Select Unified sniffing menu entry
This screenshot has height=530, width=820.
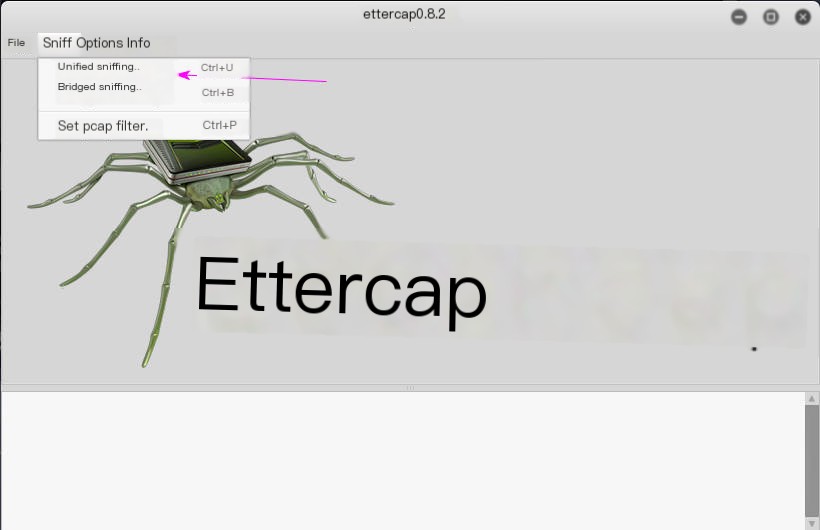tap(144, 67)
